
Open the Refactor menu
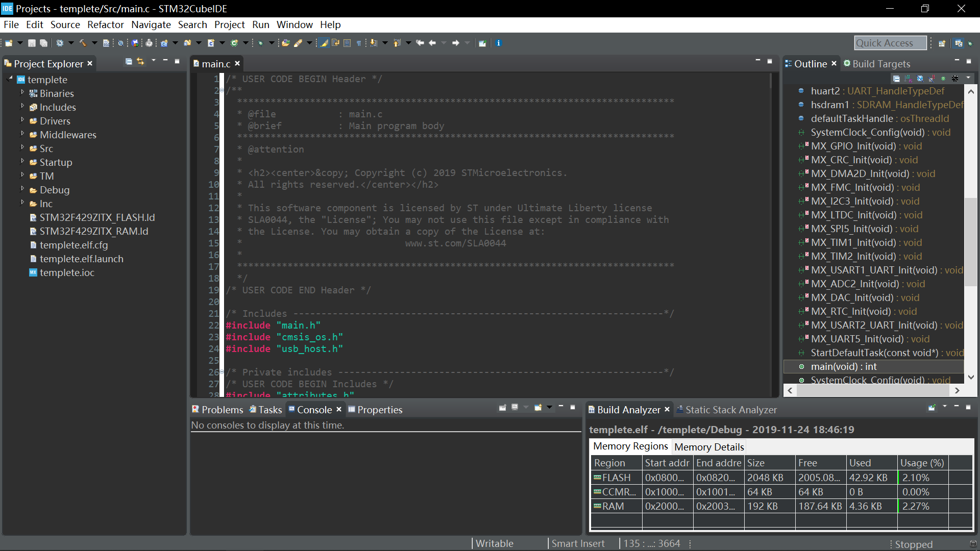[x=106, y=24]
